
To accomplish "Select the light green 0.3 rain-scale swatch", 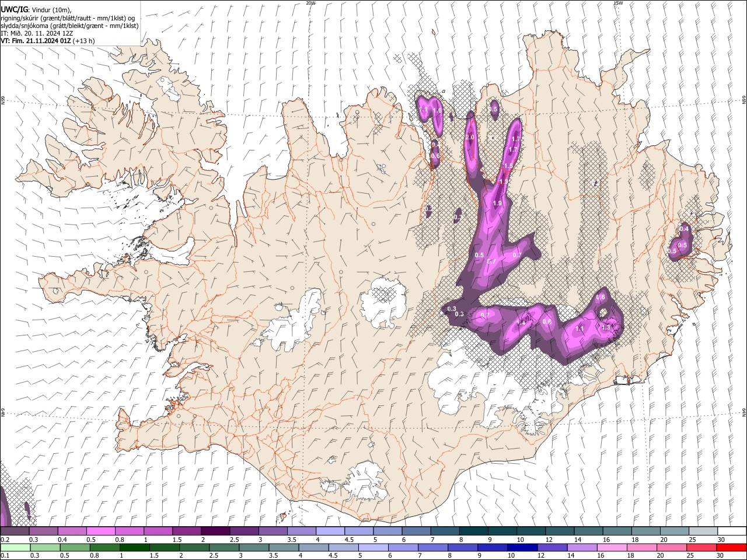I will tap(45, 548).
